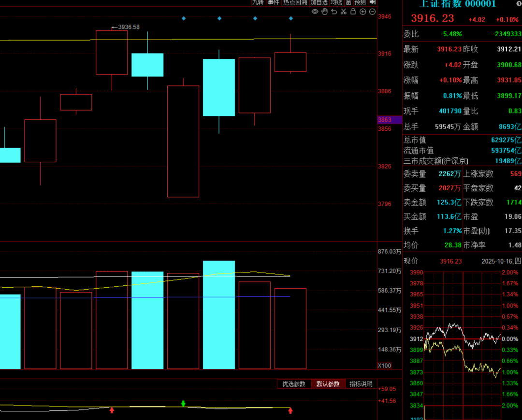522x420 pixels.
Task: Open the 预测 forecast option
Action: click(360, 2)
